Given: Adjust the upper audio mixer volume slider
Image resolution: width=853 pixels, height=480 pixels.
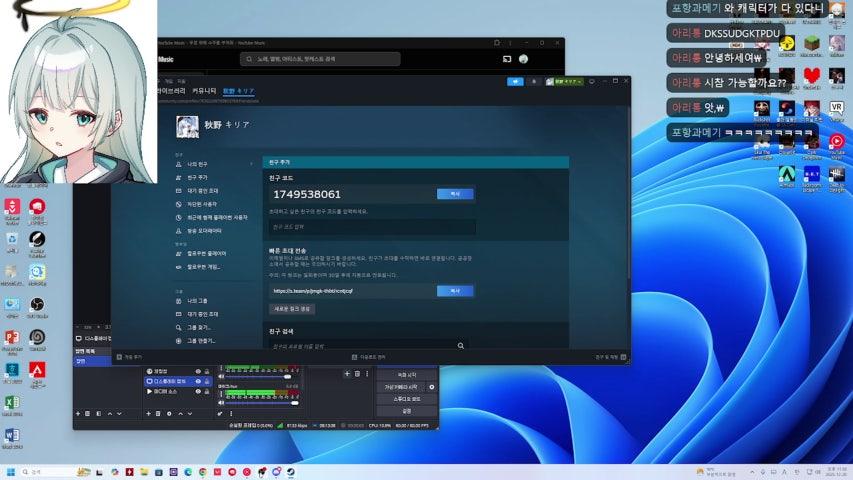Looking at the screenshot, I should coord(260,377).
